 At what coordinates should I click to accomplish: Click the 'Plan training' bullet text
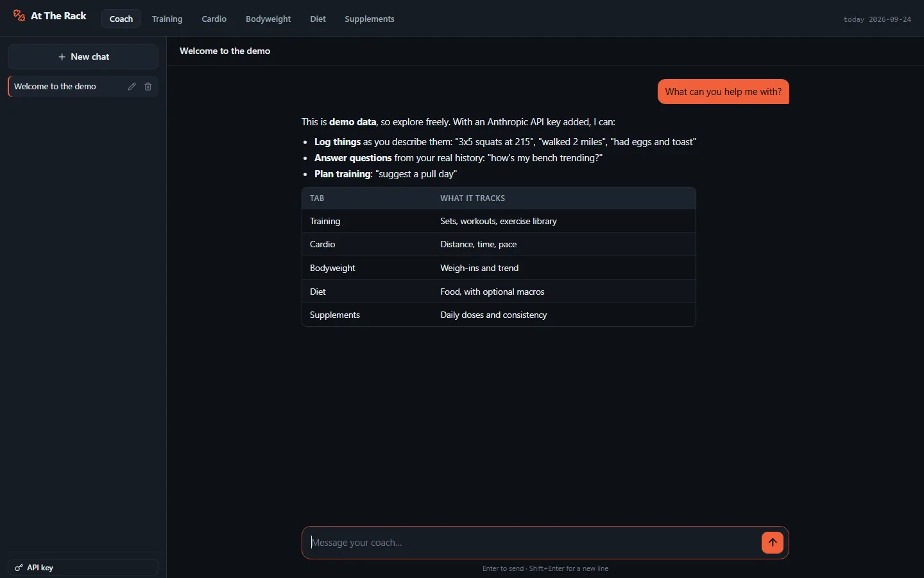[343, 174]
